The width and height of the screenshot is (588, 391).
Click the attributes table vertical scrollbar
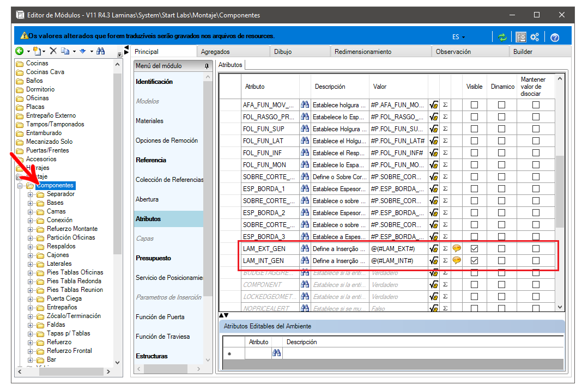[x=560, y=193]
